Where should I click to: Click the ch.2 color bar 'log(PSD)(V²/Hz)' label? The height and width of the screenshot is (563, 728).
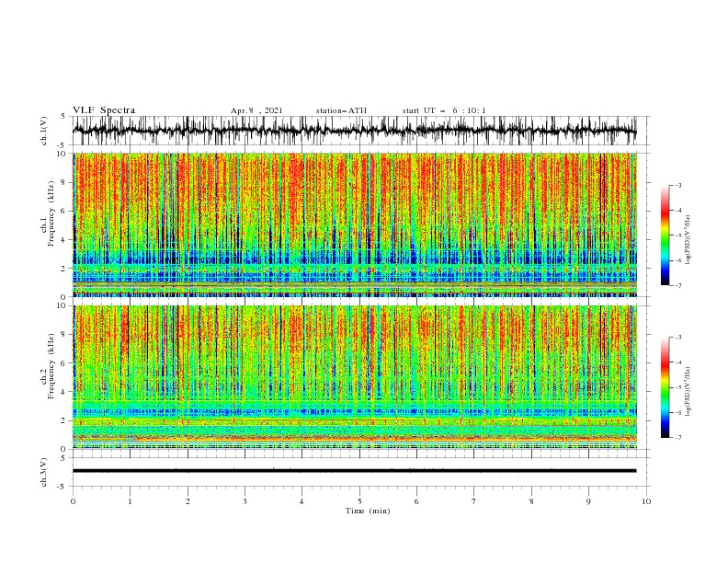[x=688, y=392]
